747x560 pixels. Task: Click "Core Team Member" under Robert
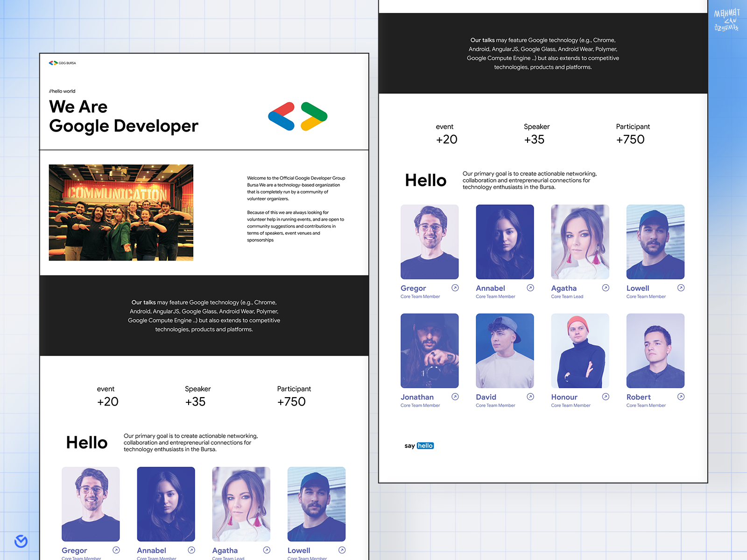tap(646, 406)
